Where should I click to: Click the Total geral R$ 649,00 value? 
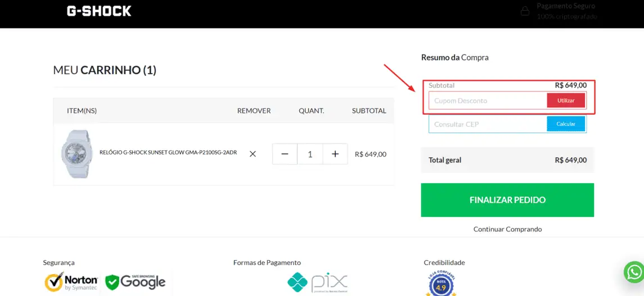tap(570, 160)
